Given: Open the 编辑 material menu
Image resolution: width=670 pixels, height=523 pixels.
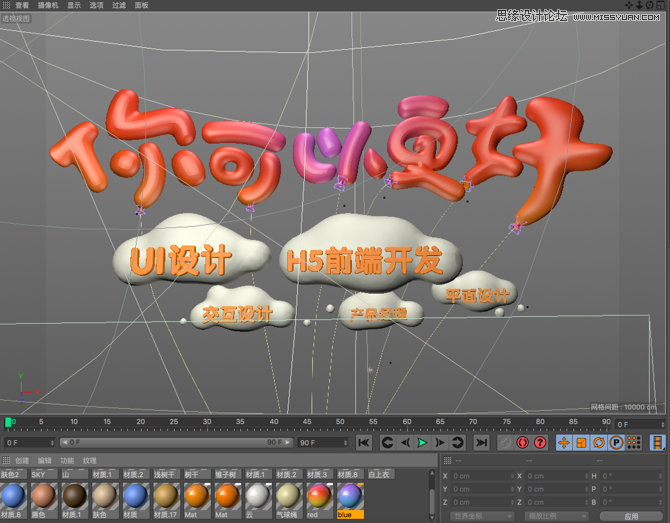Looking at the screenshot, I should pyautogui.click(x=44, y=460).
